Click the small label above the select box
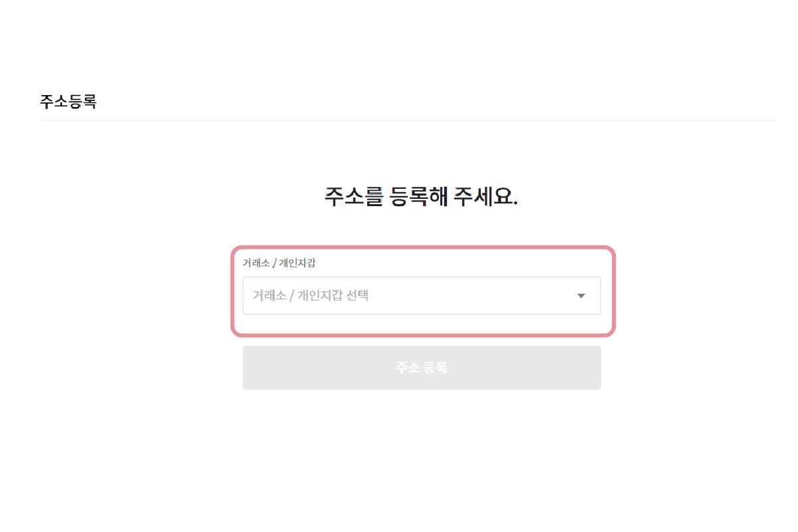The image size is (798, 532). tap(279, 263)
